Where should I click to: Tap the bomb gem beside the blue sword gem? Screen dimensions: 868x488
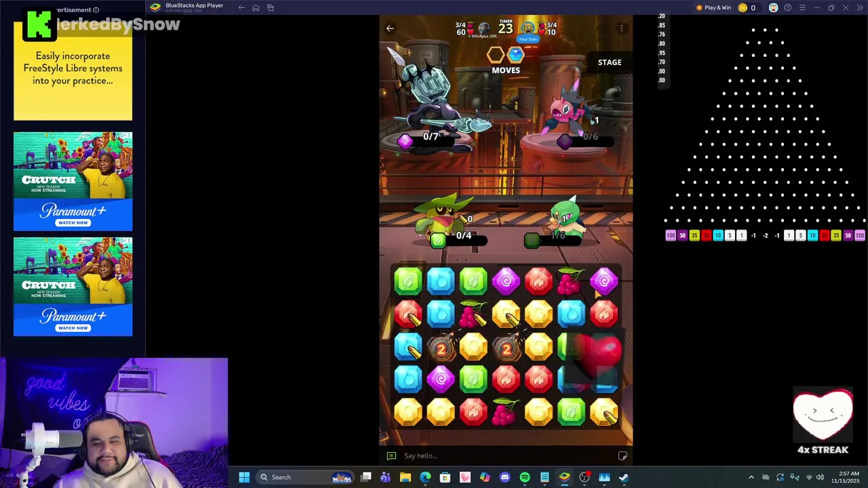pyautogui.click(x=441, y=348)
